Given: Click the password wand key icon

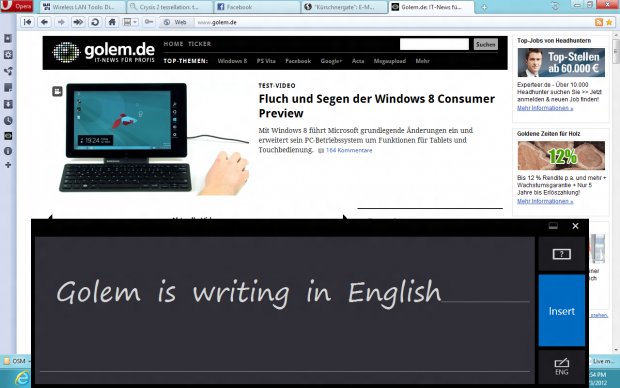Looking at the screenshot, I should (149, 22).
